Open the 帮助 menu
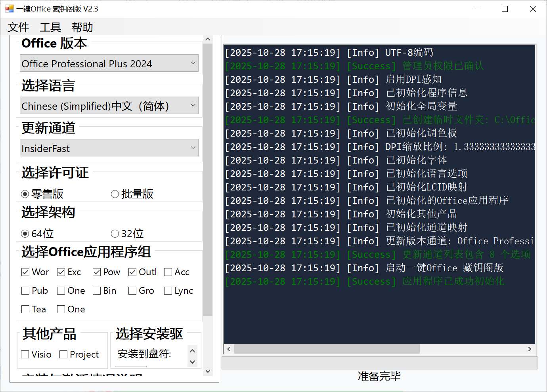The width and height of the screenshot is (547, 392). pos(82,27)
